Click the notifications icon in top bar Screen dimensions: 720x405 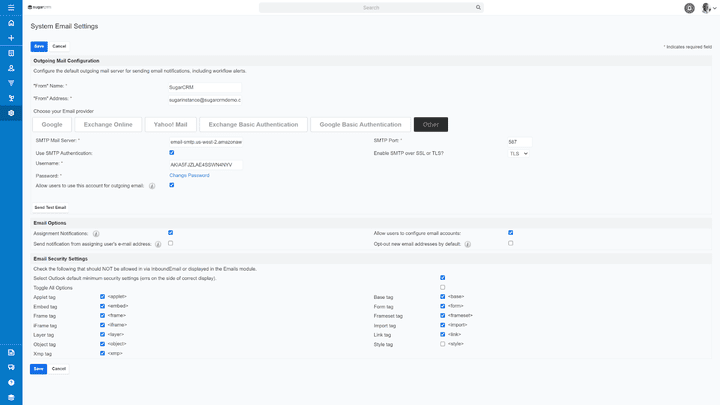click(x=689, y=8)
